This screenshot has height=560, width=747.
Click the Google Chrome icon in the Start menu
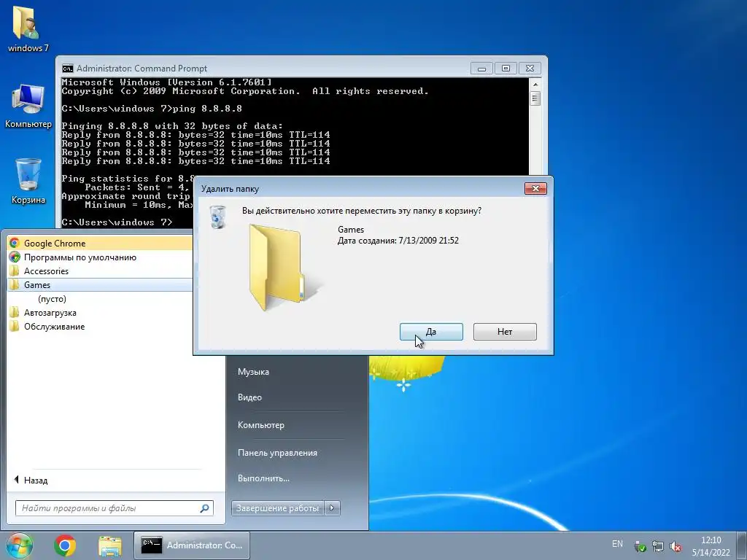[x=15, y=244]
